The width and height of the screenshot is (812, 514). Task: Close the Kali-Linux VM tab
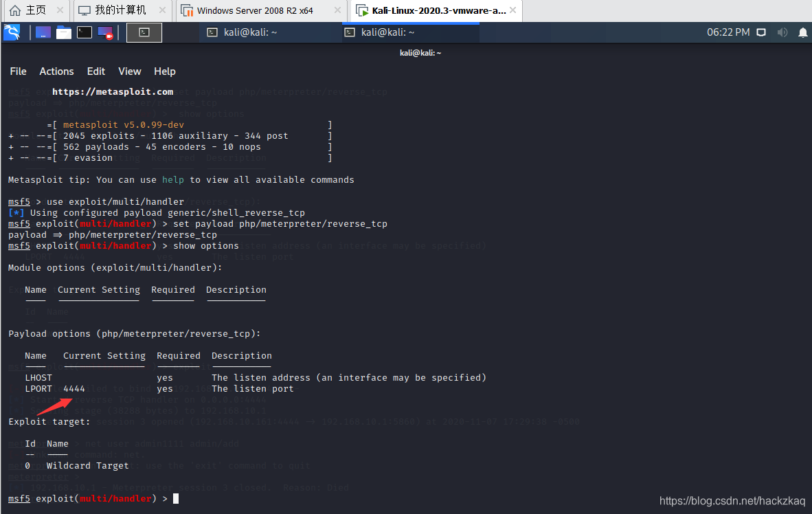click(x=512, y=10)
